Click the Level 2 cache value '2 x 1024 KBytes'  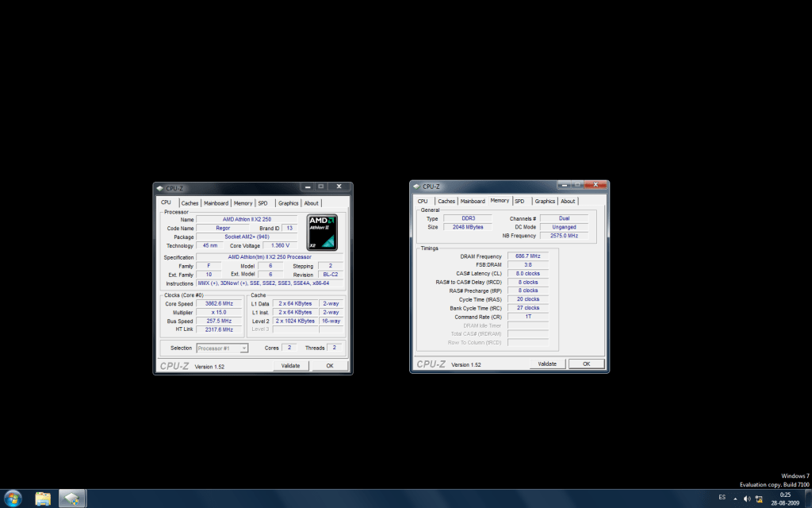[295, 321]
